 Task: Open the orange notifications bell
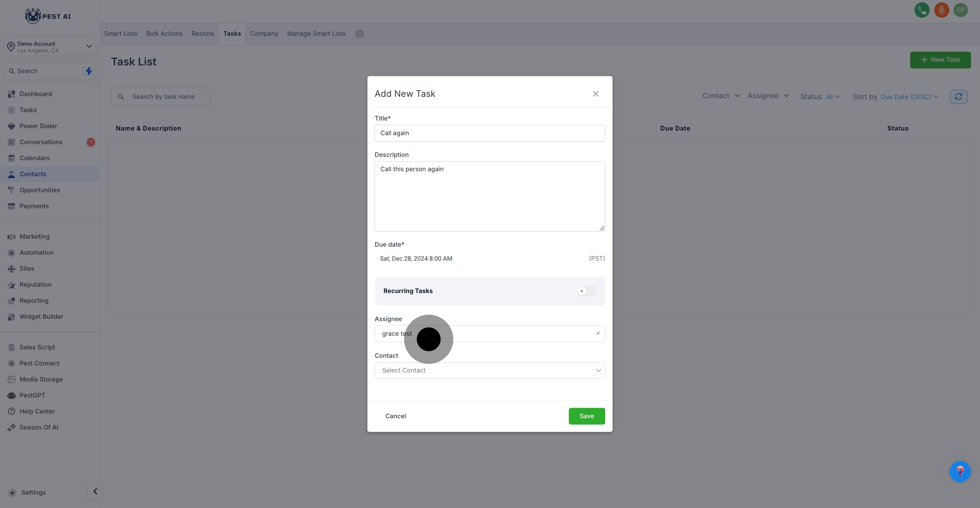click(941, 10)
